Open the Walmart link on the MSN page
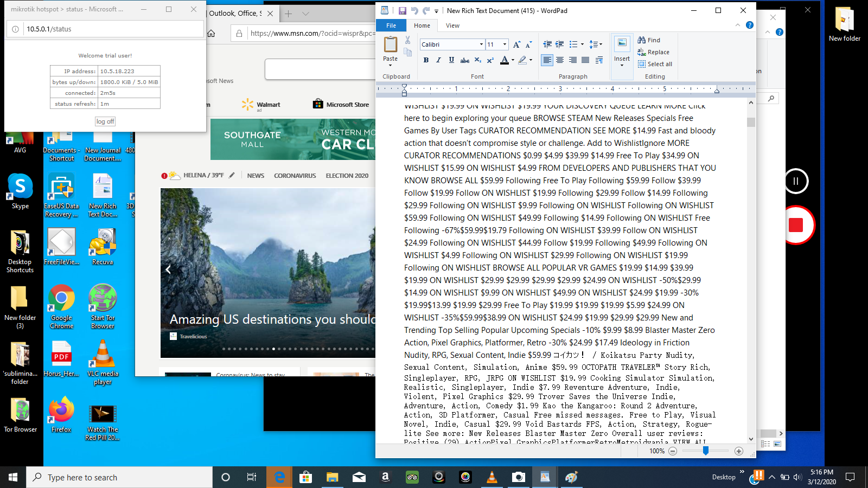The width and height of the screenshot is (868, 488). click(x=261, y=105)
